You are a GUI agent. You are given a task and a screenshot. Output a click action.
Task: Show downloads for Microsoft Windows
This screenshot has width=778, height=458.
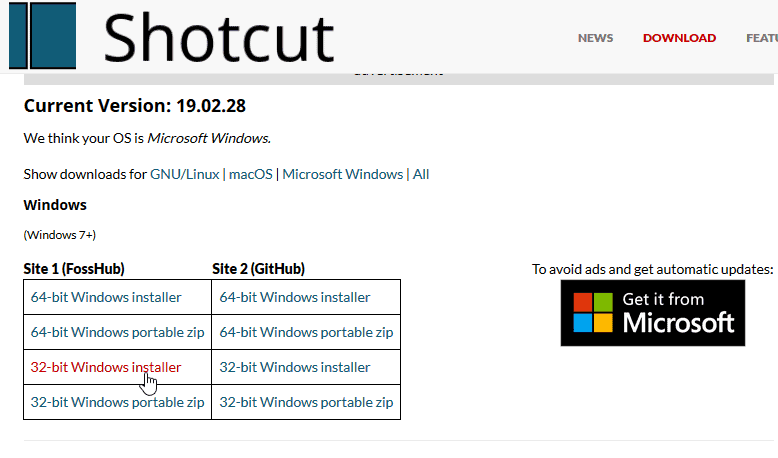click(x=342, y=174)
